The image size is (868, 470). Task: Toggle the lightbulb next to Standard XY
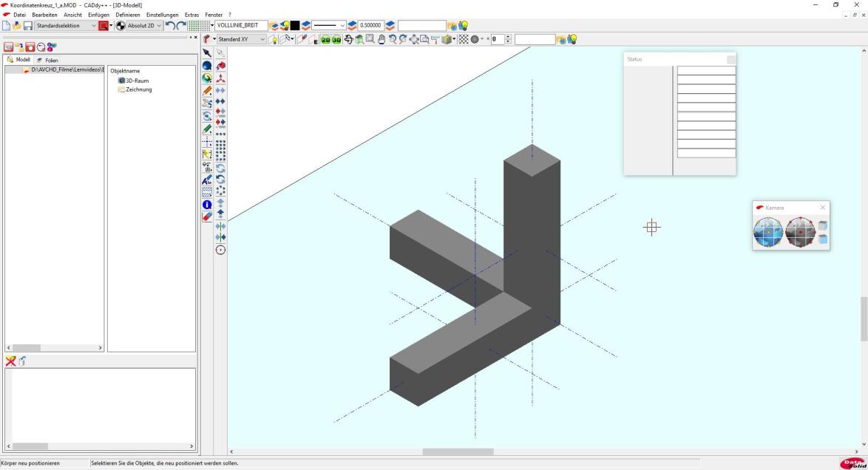pyautogui.click(x=273, y=39)
